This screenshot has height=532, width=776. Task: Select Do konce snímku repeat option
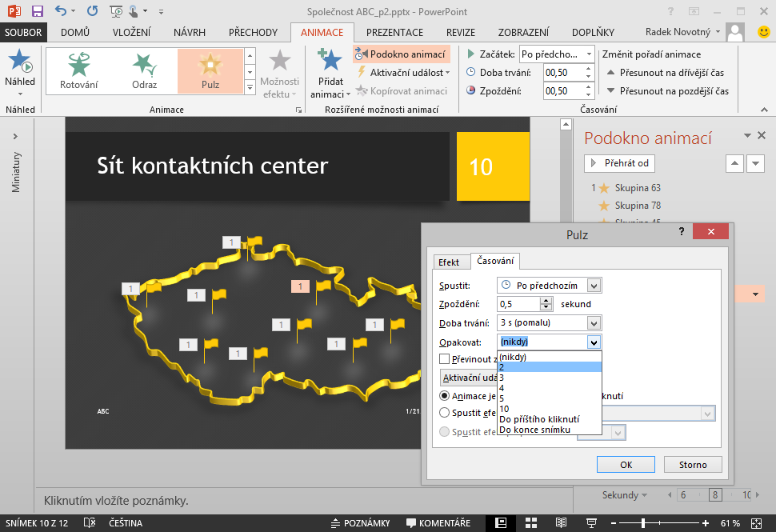coord(550,430)
